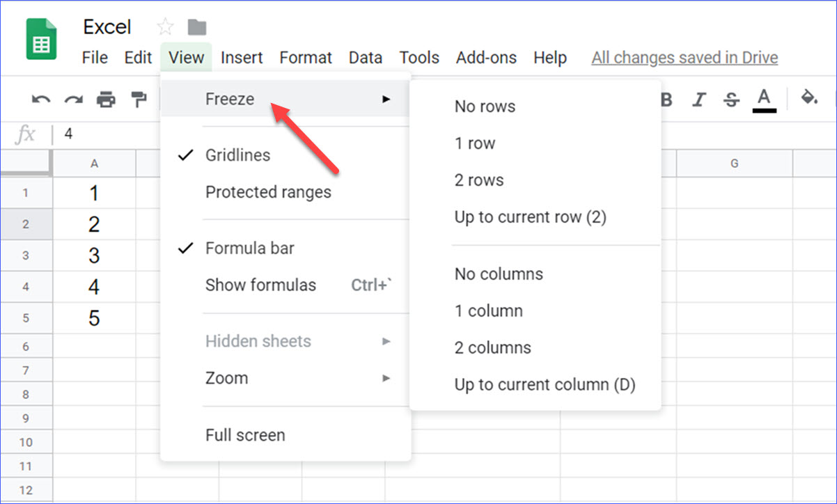837x504 pixels.
Task: Click the Print icon
Action: coord(106,99)
